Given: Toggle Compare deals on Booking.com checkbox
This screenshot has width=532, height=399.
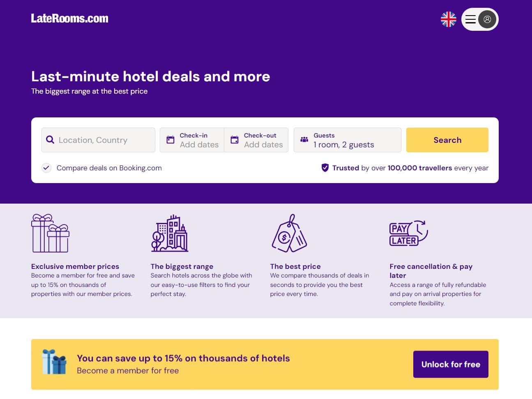Looking at the screenshot, I should [x=46, y=168].
